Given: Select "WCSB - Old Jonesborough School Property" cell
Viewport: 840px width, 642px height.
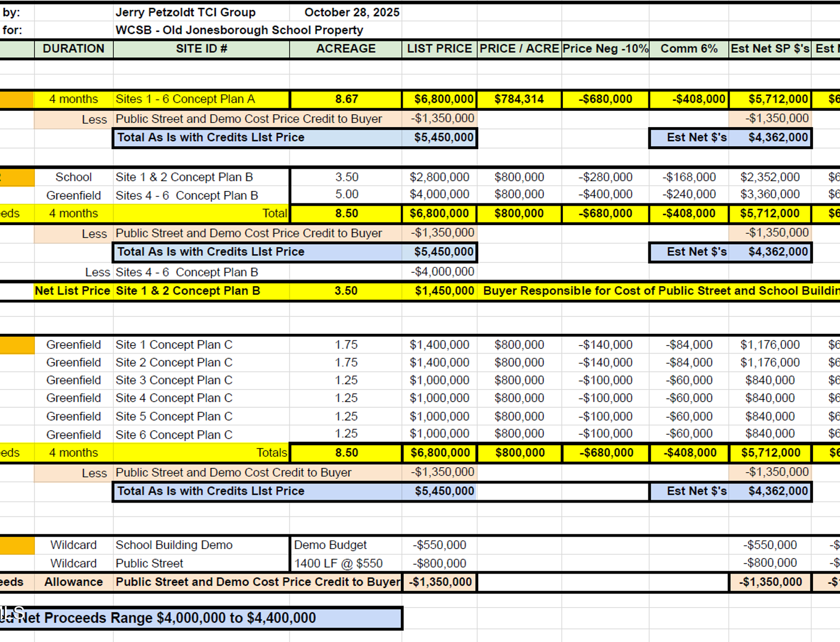Looking at the screenshot, I should coord(239,30).
